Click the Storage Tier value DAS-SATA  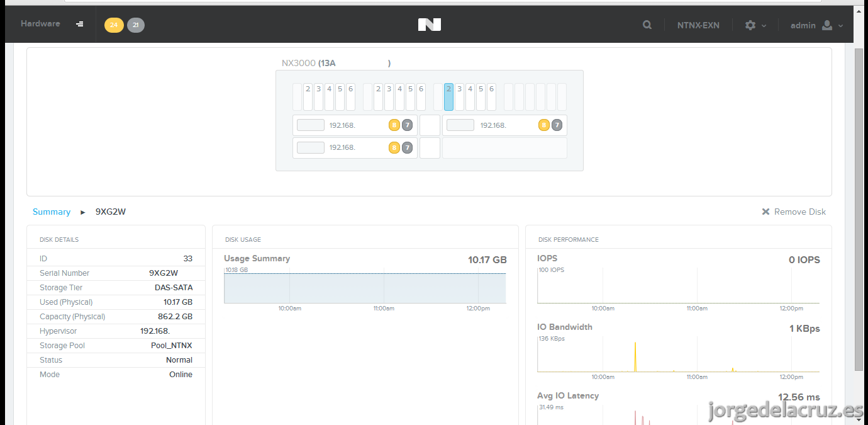click(174, 288)
